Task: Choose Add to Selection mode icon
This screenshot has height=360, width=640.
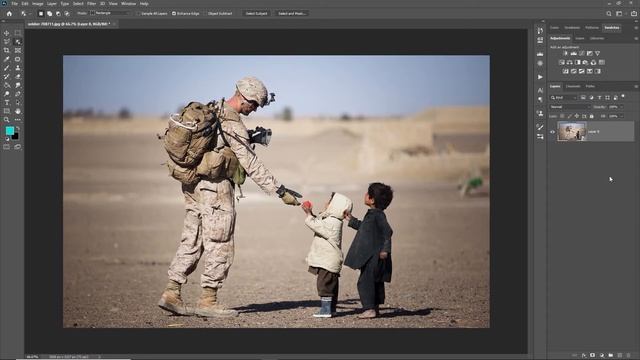Action: pos(49,13)
